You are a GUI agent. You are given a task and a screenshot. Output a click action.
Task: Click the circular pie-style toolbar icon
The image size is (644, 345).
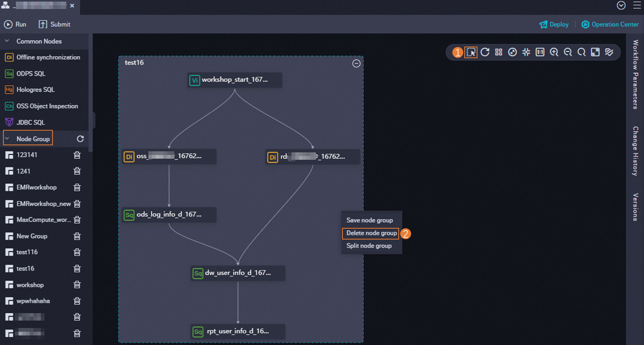512,52
